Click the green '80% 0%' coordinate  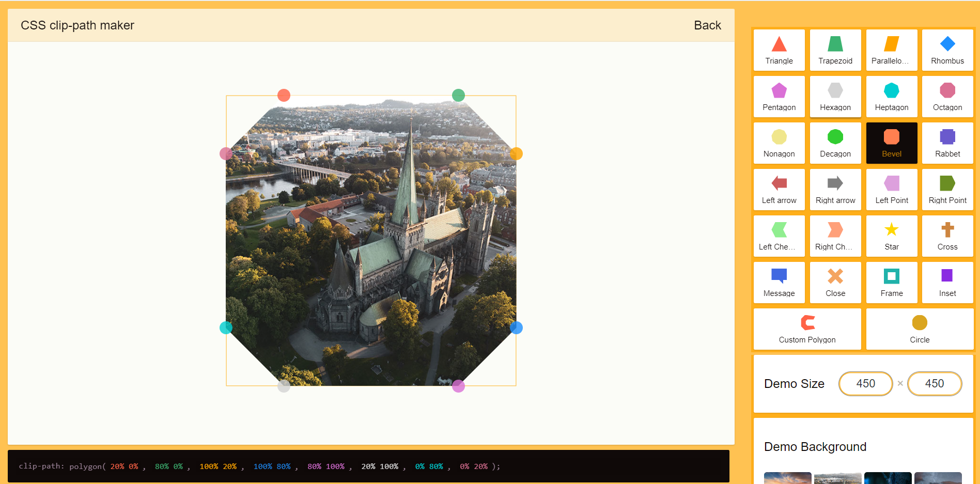tap(169, 466)
